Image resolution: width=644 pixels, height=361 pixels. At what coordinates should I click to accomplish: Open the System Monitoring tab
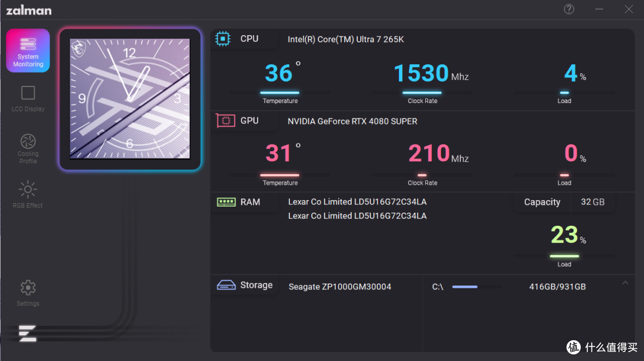(28, 51)
